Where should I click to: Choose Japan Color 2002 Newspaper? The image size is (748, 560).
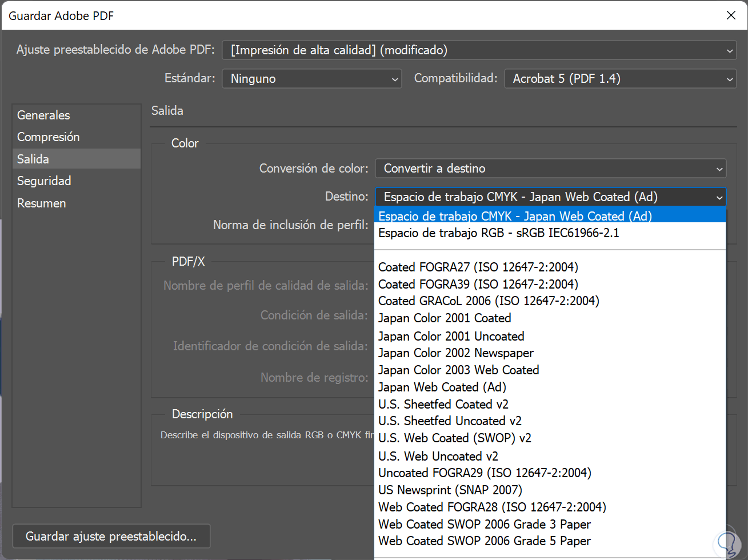point(455,353)
